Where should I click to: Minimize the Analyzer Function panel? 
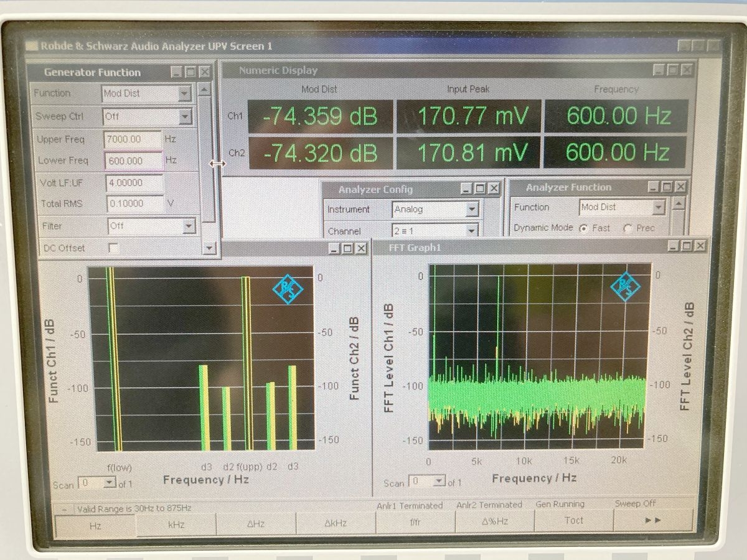click(x=653, y=187)
